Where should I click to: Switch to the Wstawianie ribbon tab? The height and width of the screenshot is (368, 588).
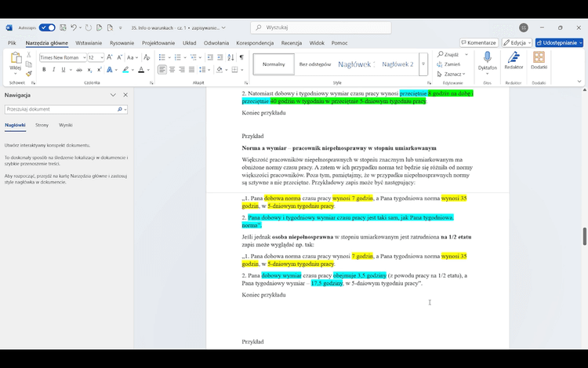point(89,43)
